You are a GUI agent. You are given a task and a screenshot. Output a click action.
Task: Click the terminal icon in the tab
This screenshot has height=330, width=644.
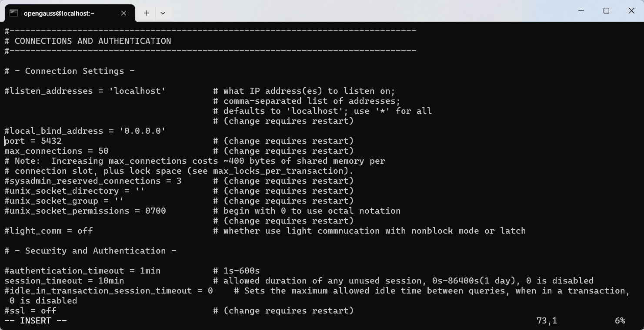coord(14,13)
